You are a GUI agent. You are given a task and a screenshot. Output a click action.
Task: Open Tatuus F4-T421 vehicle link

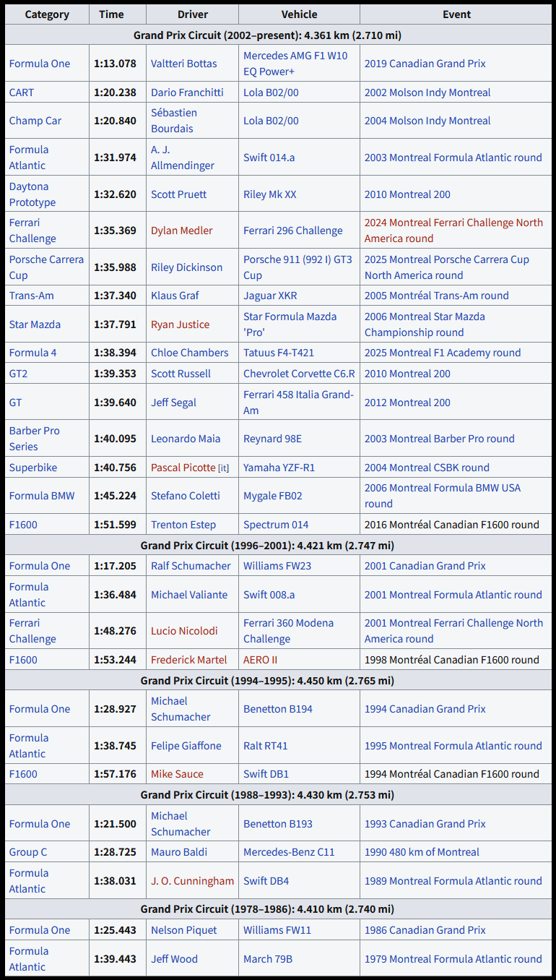pyautogui.click(x=279, y=353)
